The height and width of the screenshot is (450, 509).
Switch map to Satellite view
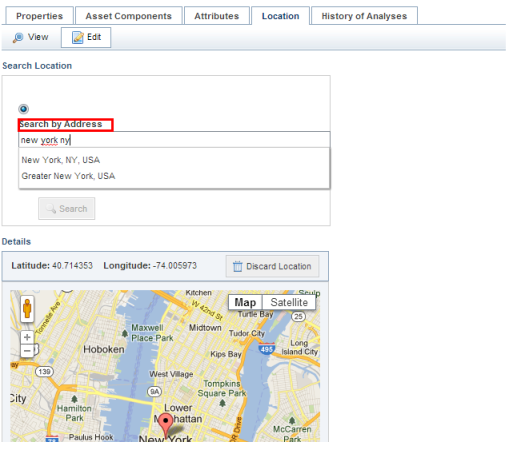point(289,302)
